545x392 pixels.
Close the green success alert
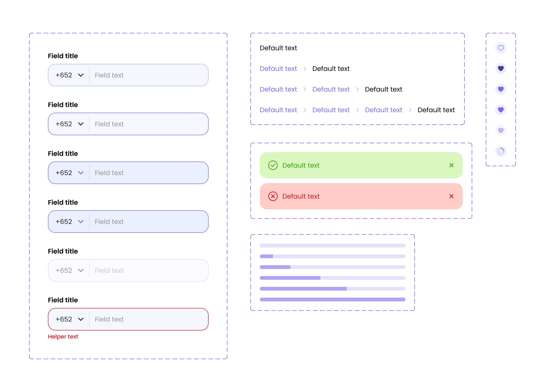coord(451,165)
